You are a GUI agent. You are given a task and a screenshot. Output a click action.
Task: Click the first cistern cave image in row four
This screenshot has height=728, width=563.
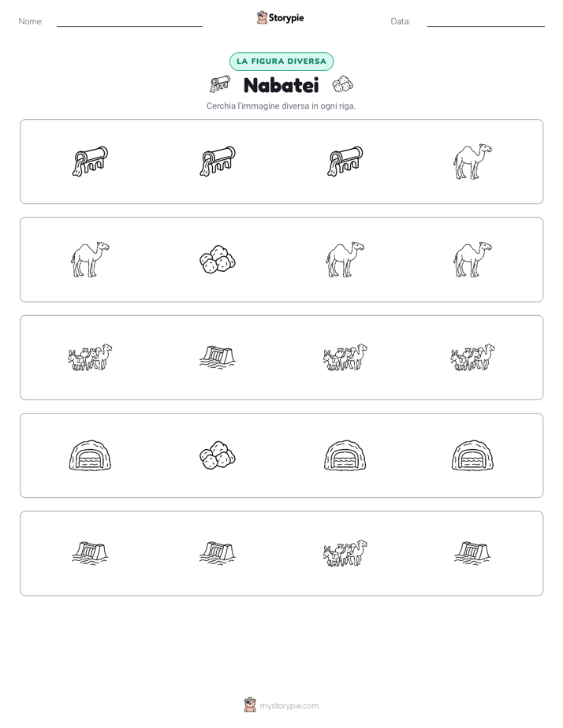pyautogui.click(x=90, y=455)
